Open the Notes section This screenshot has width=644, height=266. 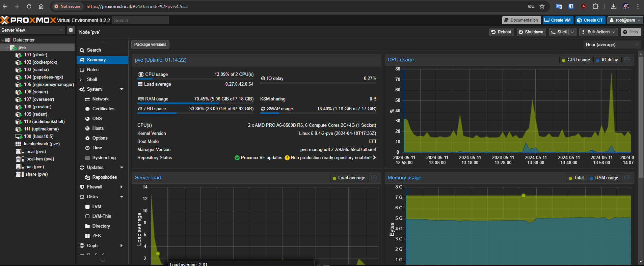pyautogui.click(x=102, y=69)
